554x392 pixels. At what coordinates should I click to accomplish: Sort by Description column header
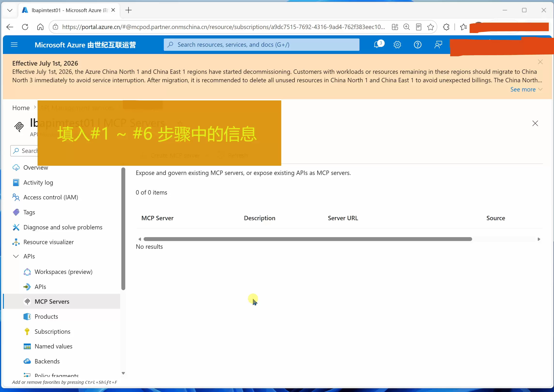(259, 218)
